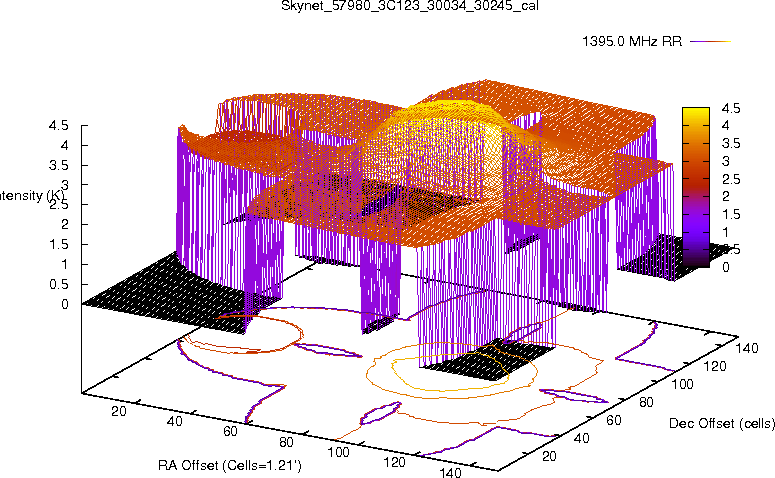
Task: Click the 0 tick on the intensity axis
Action: point(64,304)
